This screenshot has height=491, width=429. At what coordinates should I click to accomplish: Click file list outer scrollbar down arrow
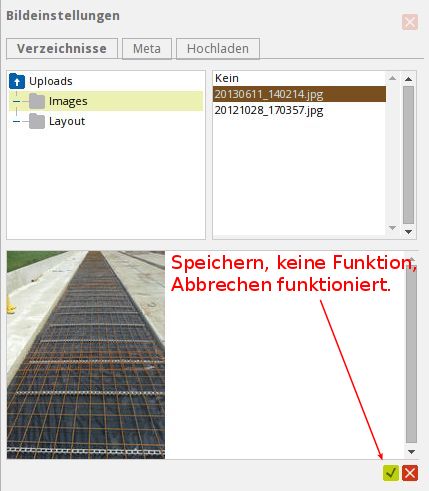point(408,232)
